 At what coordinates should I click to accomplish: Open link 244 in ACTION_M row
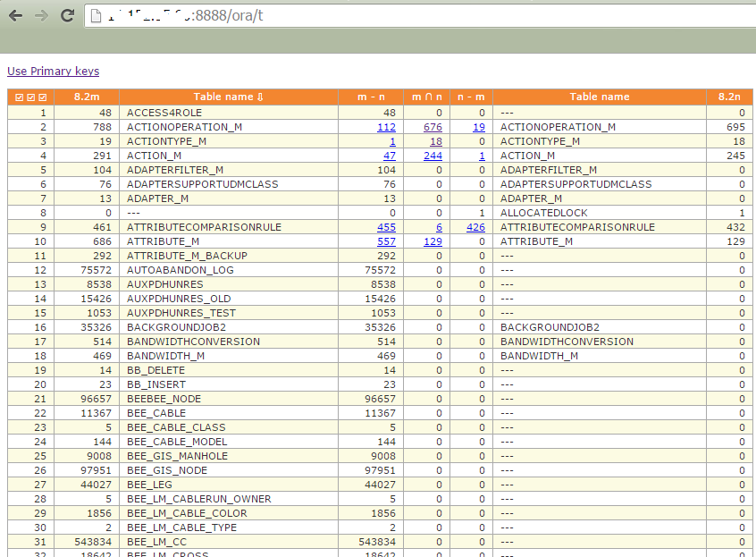(433, 156)
